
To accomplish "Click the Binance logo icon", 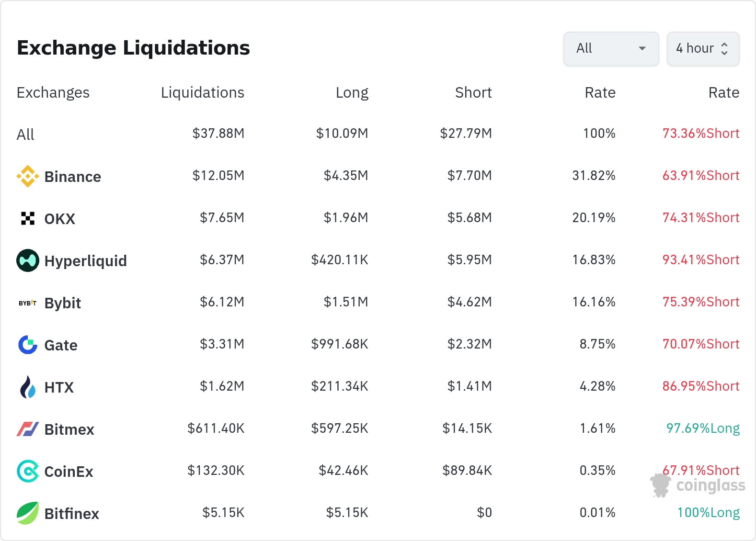I will (x=28, y=177).
